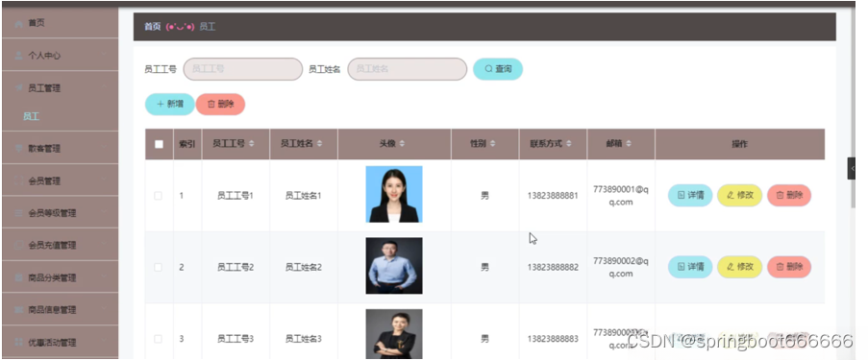Sort by the 员工工号 column arrows
This screenshot has height=360, width=868.
[x=252, y=144]
